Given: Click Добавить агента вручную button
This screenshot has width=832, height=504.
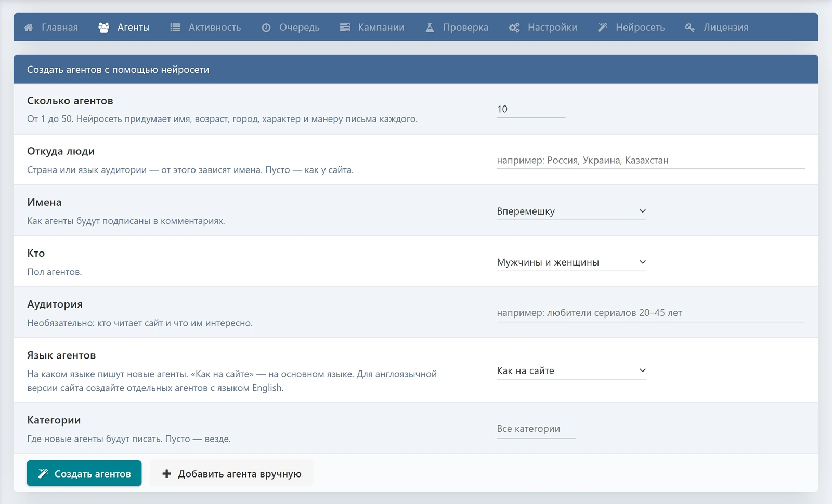Looking at the screenshot, I should 231,473.
